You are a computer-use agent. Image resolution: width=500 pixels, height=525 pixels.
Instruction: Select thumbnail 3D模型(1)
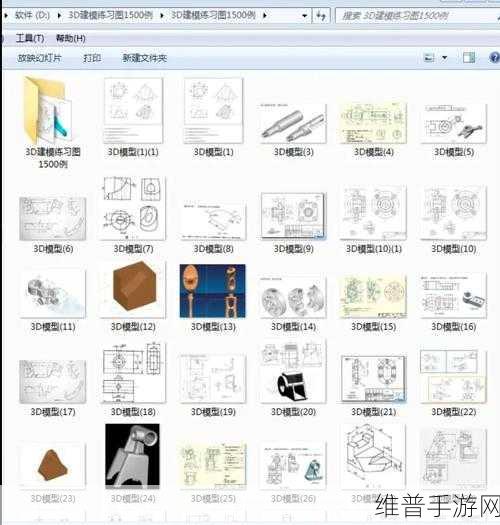click(213, 110)
